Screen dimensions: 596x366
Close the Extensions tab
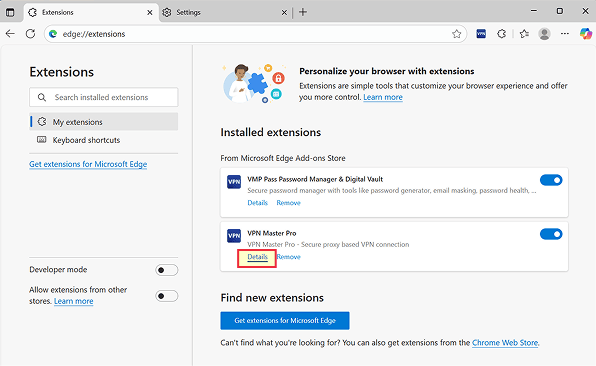150,13
